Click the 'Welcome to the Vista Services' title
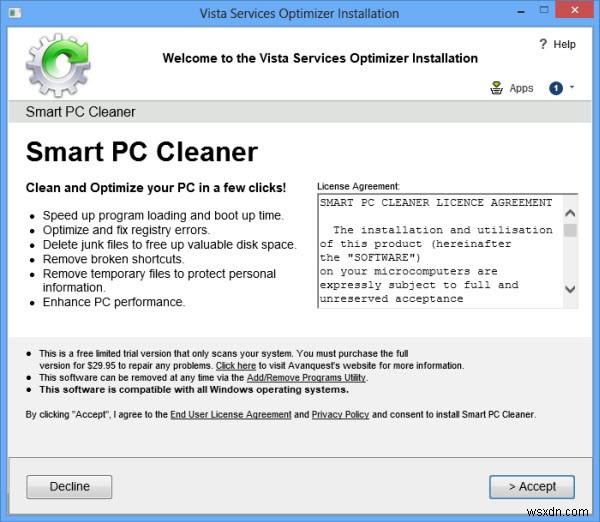The width and height of the screenshot is (600, 522). pos(320,58)
